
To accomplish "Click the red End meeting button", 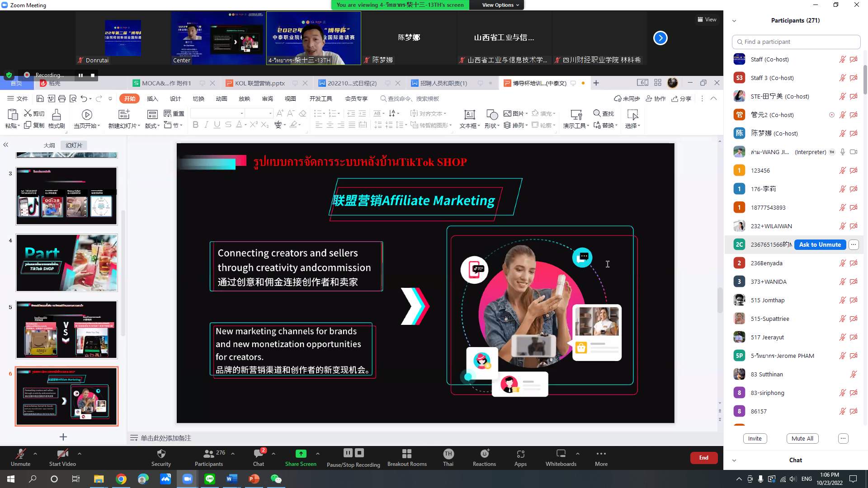I will coord(703,458).
